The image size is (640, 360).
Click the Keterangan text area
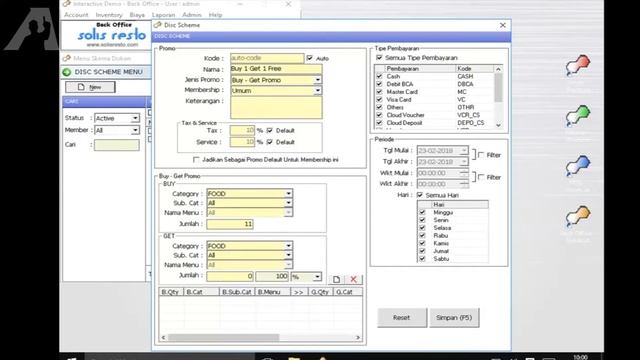tap(276, 107)
